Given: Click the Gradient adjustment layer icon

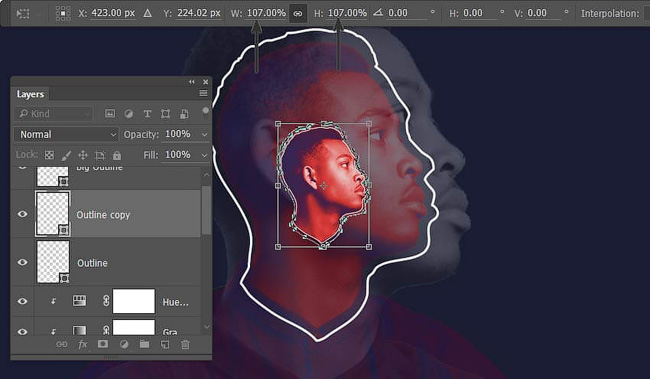Looking at the screenshot, I should [80, 330].
